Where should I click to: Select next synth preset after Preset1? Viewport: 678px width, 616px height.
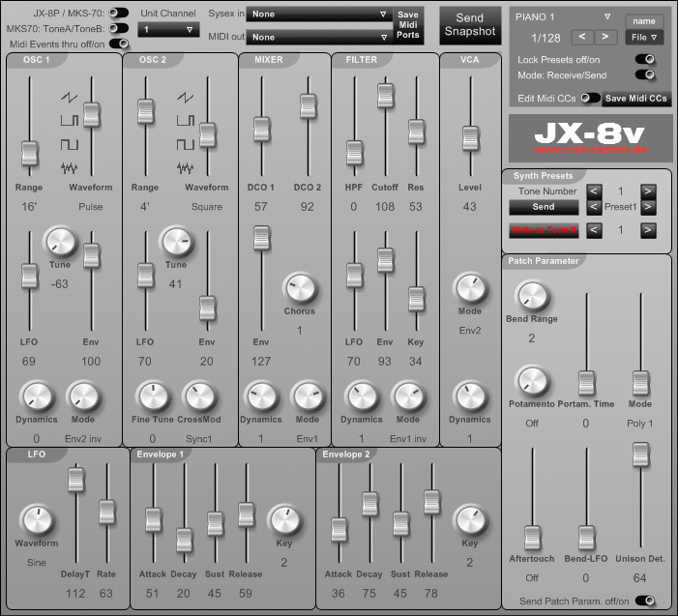click(648, 207)
